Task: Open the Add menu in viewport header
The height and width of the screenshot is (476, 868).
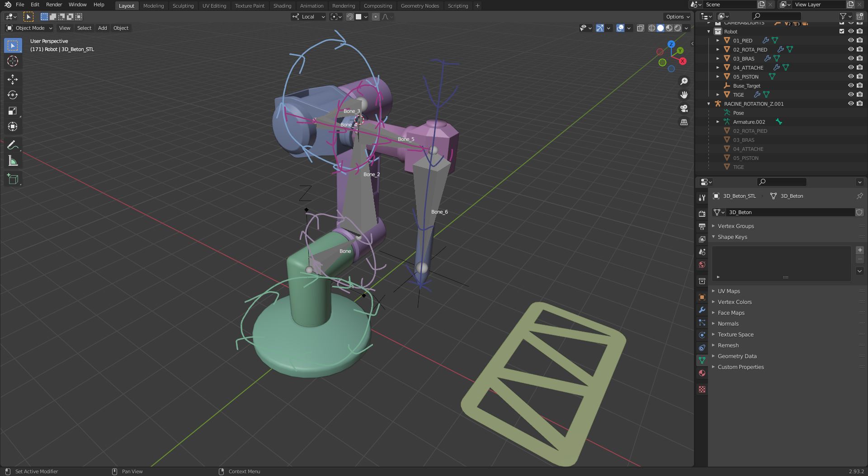Action: pos(102,28)
